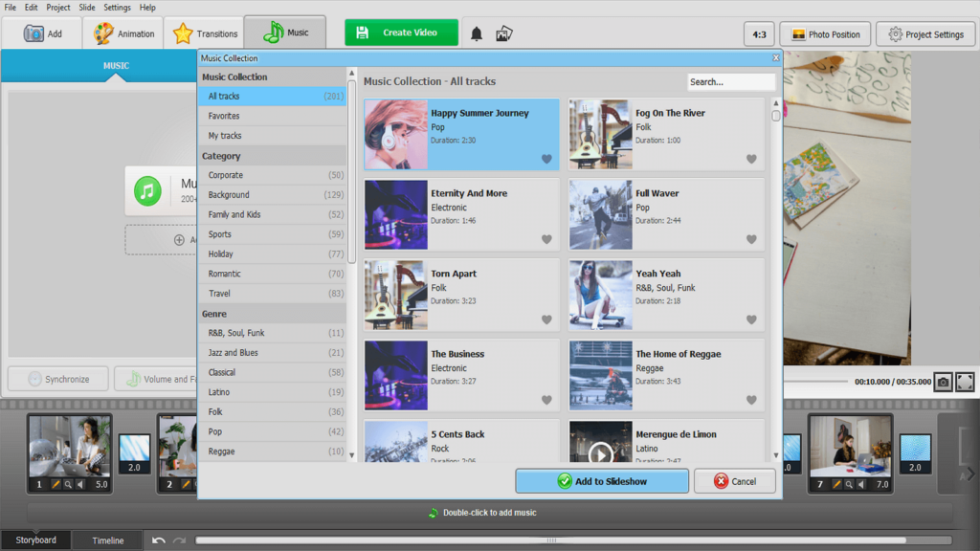Click the speaker icon on slide 1
Image resolution: width=980 pixels, height=551 pixels.
pos(79,485)
